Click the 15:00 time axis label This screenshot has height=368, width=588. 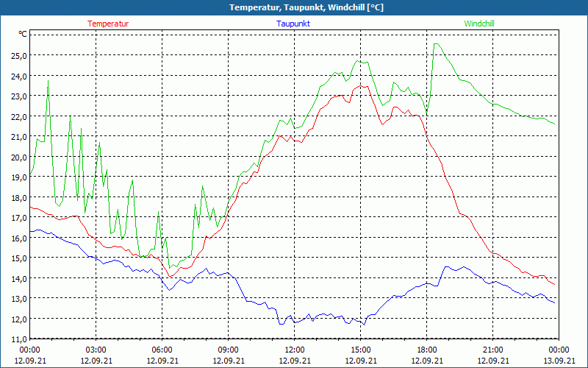click(x=361, y=350)
